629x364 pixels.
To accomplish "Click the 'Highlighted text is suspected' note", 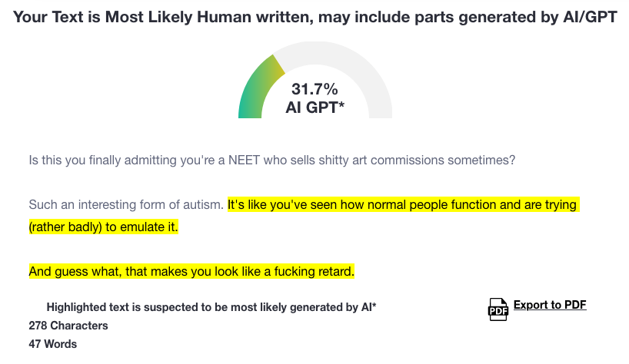I will point(211,307).
